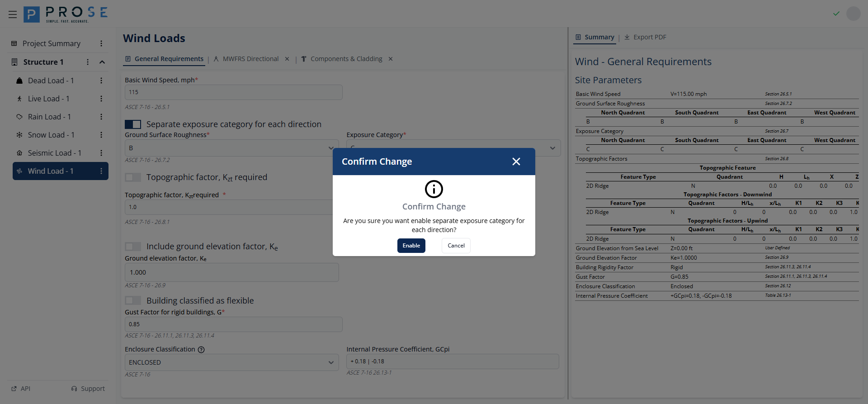This screenshot has width=868, height=404.
Task: Expand Enclosure Classification dropdown
Action: coord(231,362)
